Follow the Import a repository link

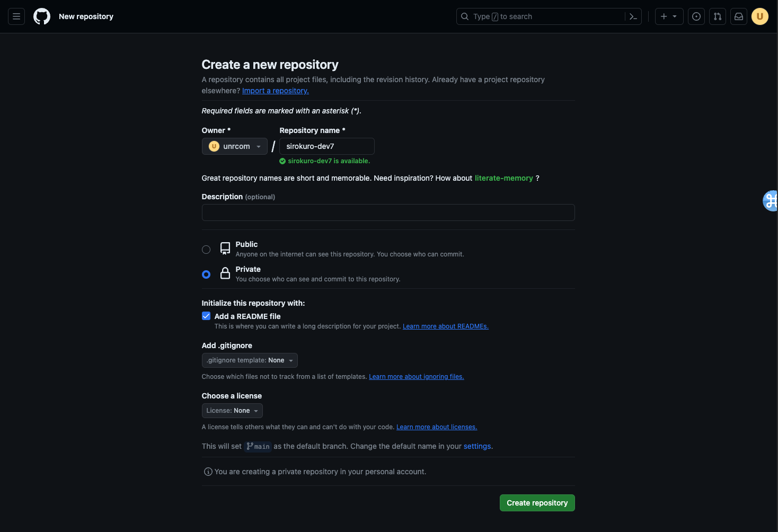point(275,91)
